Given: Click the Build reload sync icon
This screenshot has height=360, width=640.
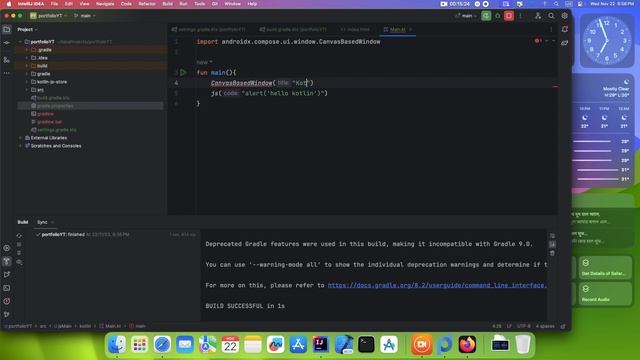Looking at the screenshot, I should pos(19,236).
